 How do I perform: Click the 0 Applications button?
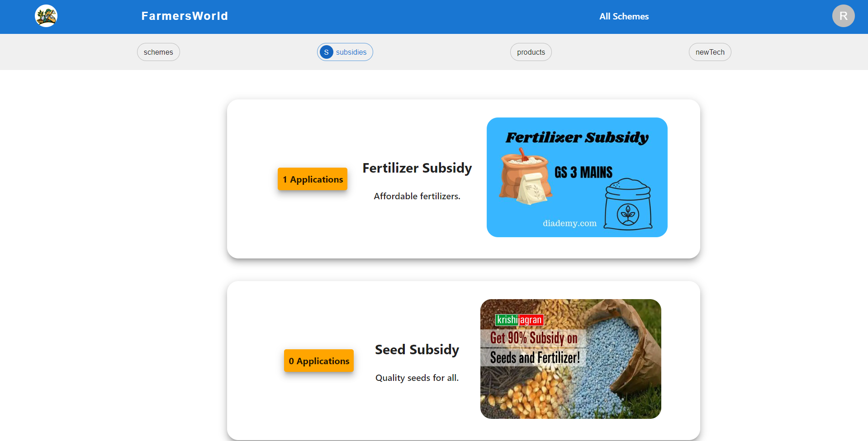pyautogui.click(x=319, y=361)
